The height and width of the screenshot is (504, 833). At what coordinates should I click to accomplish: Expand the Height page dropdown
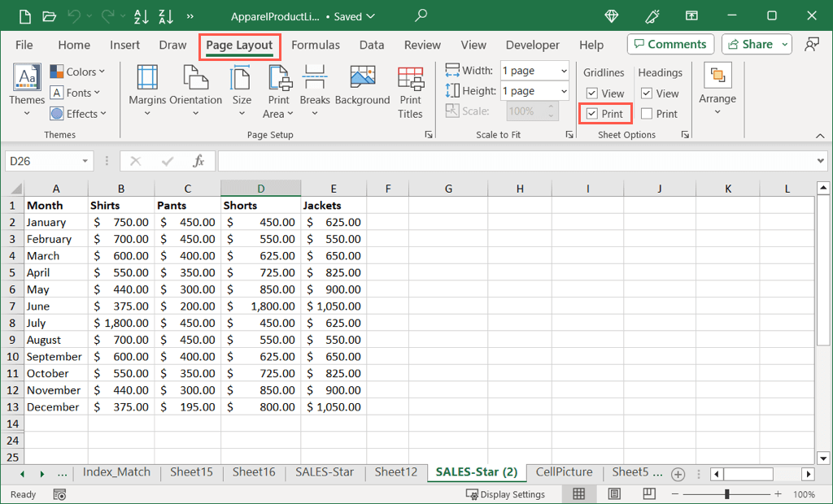click(564, 91)
